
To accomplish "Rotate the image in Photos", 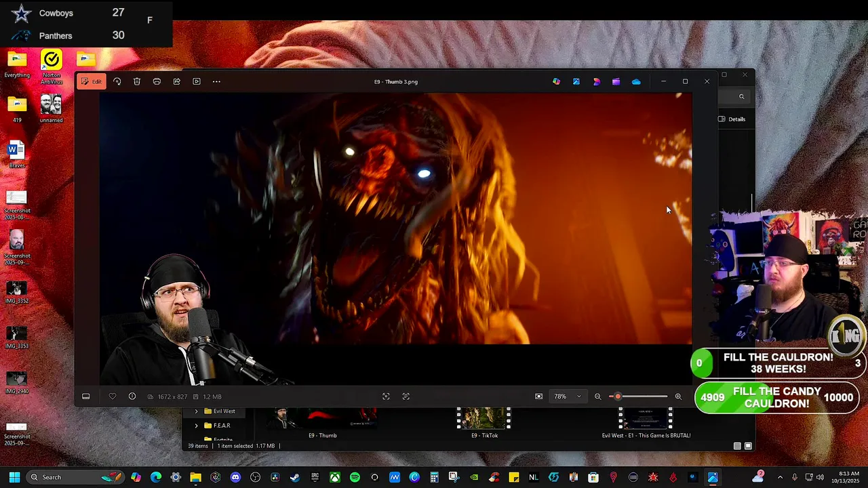I will (117, 81).
